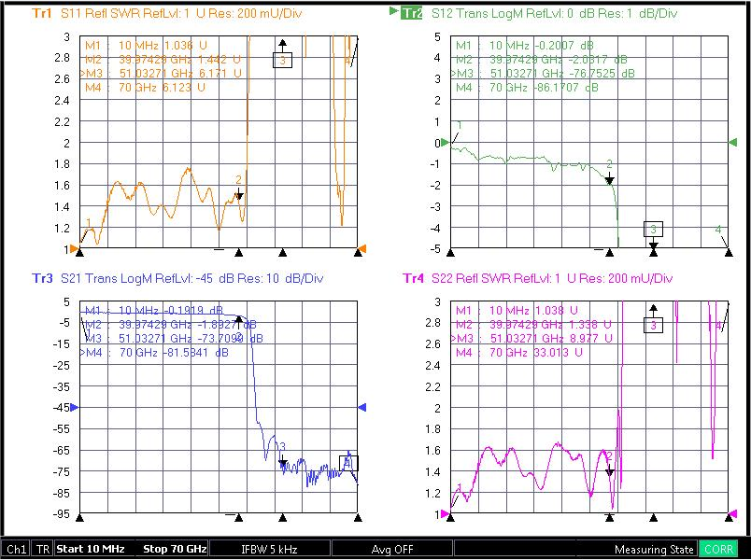Click marker 3 box on Tr2 plot
The height and width of the screenshot is (560, 751).
click(653, 230)
